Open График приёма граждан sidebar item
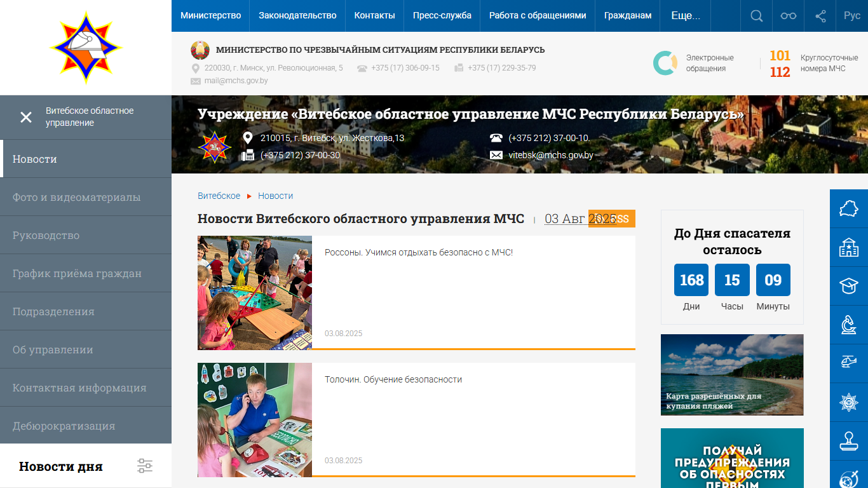This screenshot has height=488, width=868. (86, 273)
